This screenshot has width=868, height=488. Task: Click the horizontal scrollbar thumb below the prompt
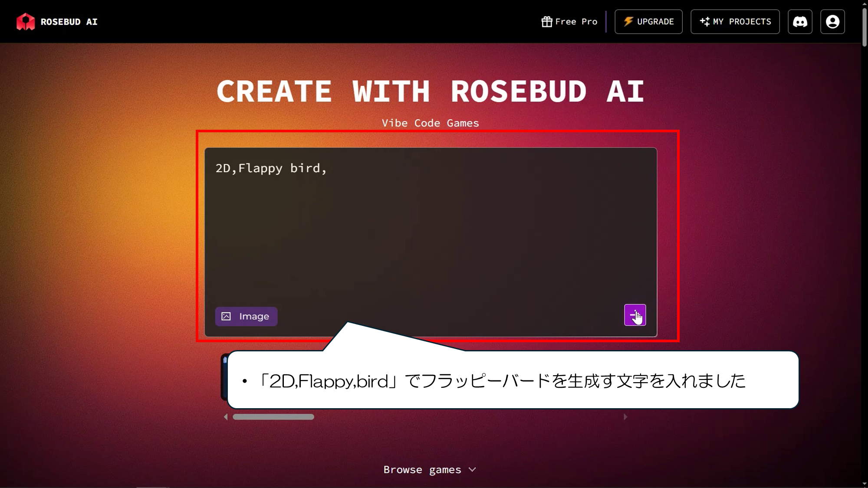(x=273, y=417)
